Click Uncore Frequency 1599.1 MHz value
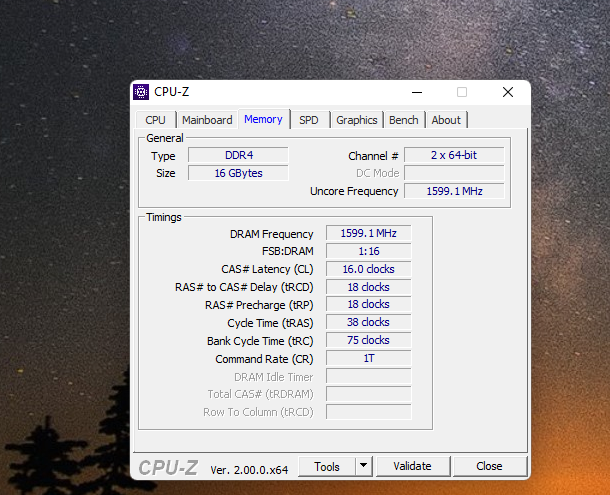 [454, 191]
